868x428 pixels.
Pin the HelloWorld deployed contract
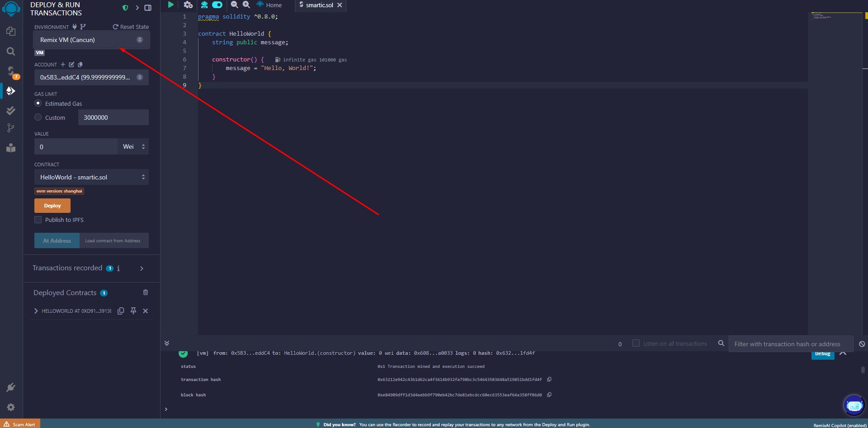(x=133, y=311)
